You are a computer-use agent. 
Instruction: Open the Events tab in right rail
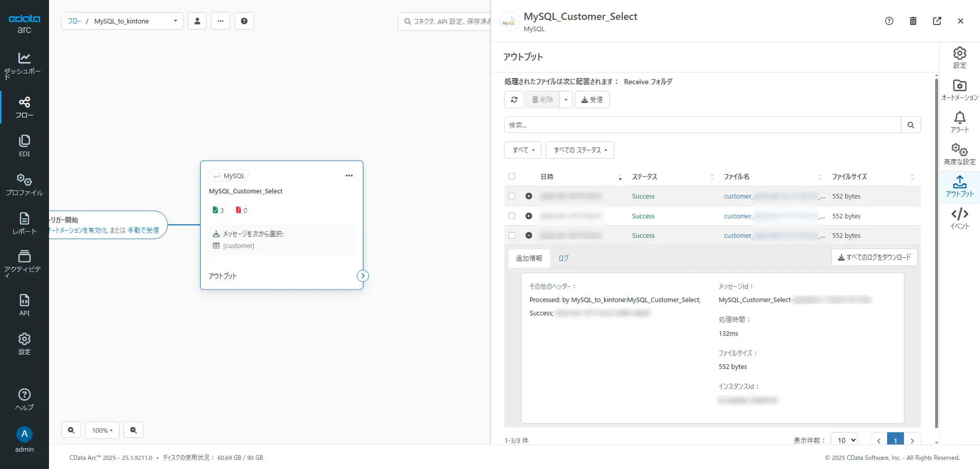pyautogui.click(x=960, y=218)
